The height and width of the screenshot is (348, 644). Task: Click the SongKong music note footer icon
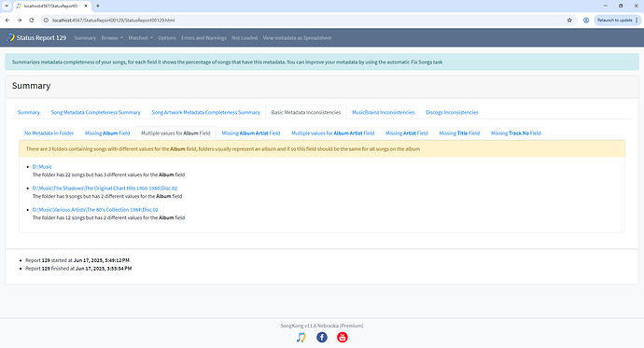click(301, 338)
